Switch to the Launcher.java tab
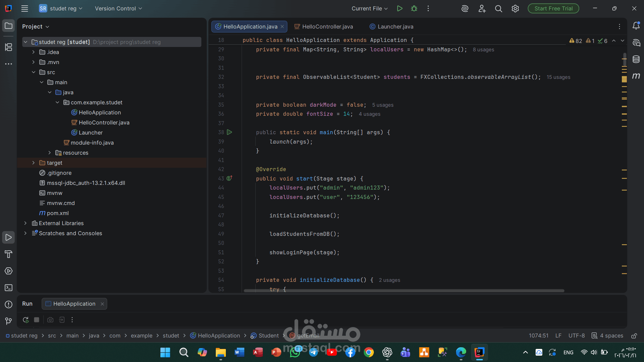 391,27
